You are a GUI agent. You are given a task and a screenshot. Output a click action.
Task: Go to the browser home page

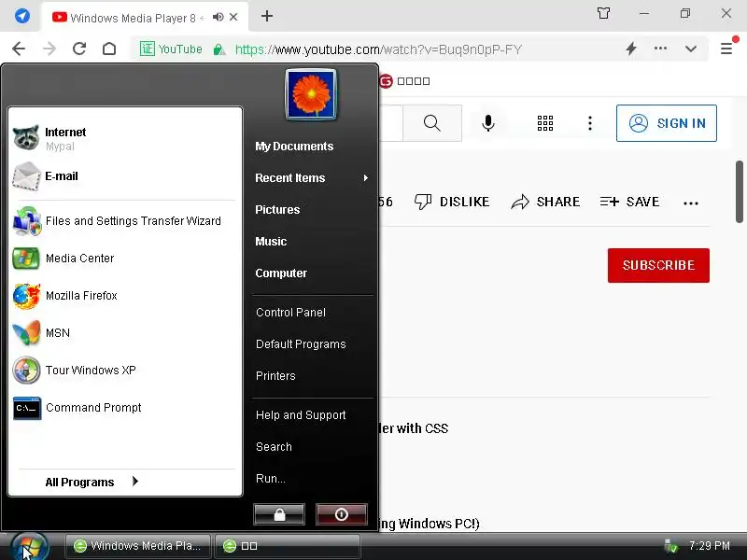[x=109, y=49]
